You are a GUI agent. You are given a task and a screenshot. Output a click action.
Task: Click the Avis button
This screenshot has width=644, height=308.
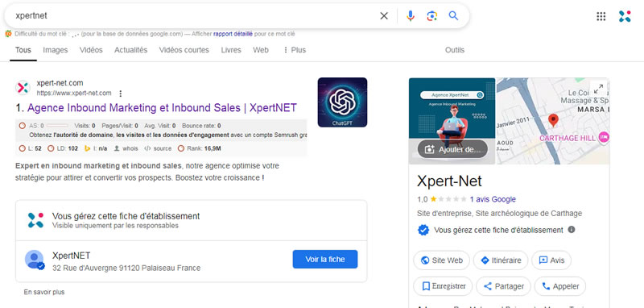coord(551,260)
